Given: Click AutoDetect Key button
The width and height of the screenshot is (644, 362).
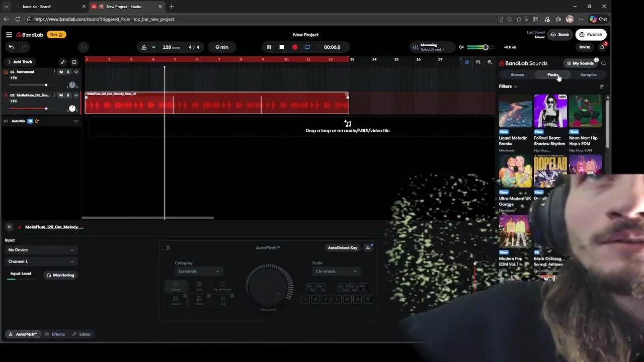Looking at the screenshot, I should pyautogui.click(x=343, y=248).
